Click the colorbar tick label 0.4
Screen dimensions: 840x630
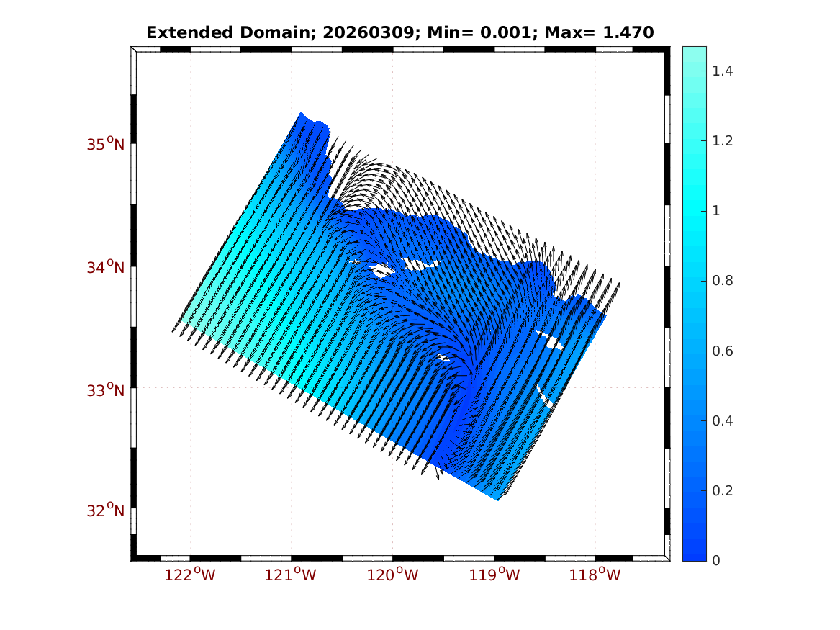click(x=723, y=420)
